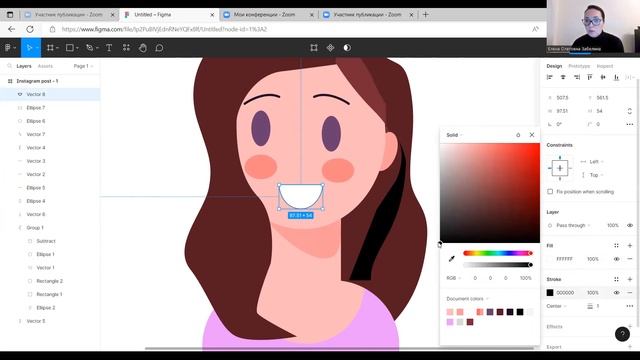Screen dimensions: 640x360
Task: Select the Pen tool
Action: pos(89,48)
